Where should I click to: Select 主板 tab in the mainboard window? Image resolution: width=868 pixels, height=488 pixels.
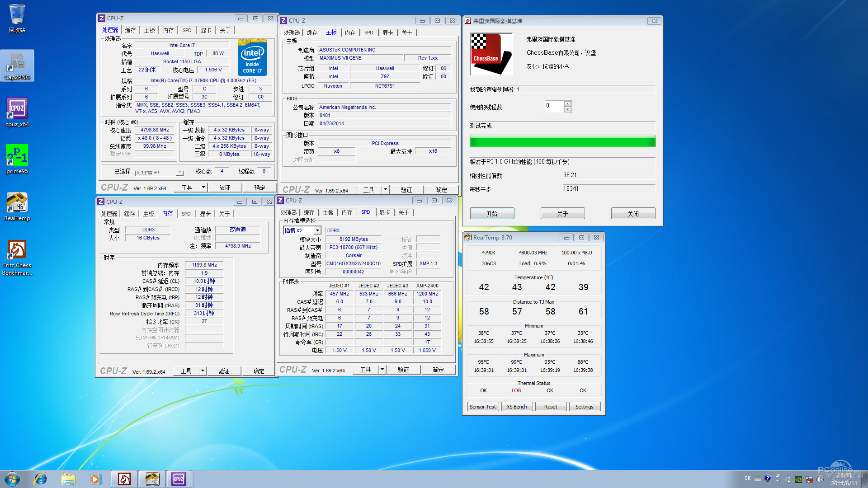tap(331, 33)
